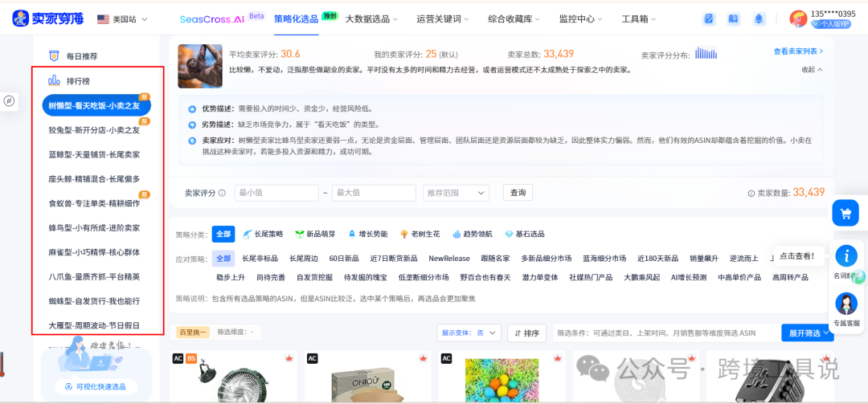Expand the 大数据选品 menu
Image resolution: width=868 pixels, height=404 pixels.
click(x=372, y=18)
